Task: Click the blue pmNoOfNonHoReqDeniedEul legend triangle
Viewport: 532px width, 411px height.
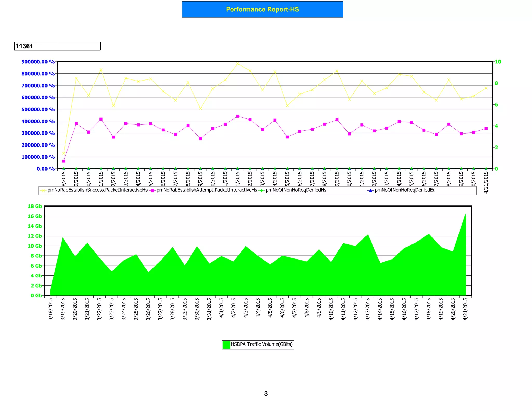Action: pos(370,190)
